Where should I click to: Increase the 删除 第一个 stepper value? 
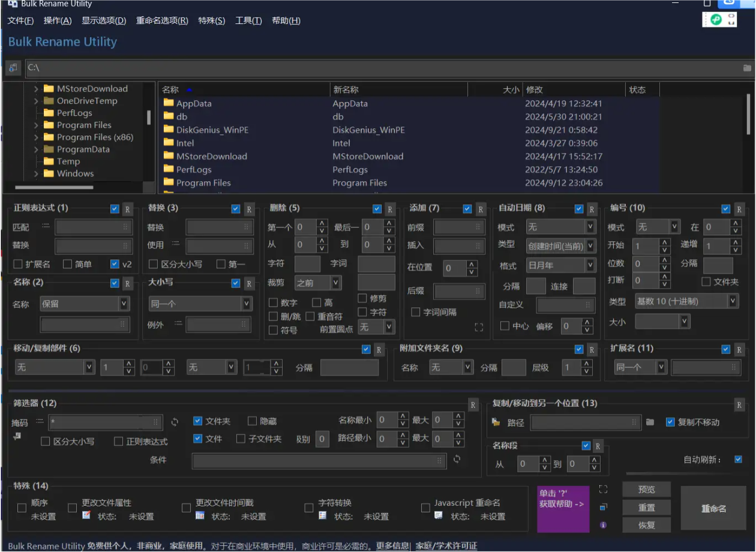[x=322, y=223]
